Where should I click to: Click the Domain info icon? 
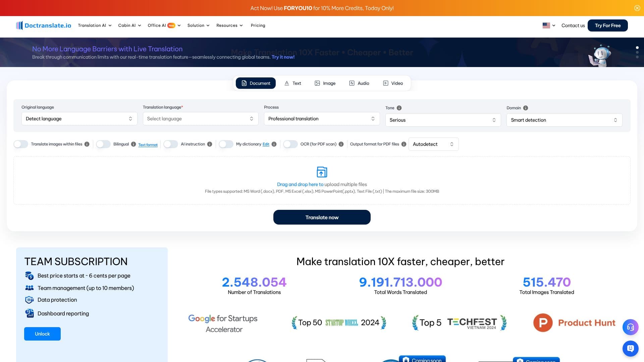pos(526,108)
